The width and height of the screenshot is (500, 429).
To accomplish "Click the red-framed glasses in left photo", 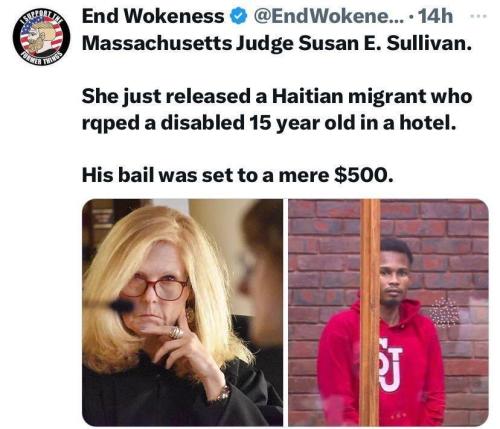I will tap(155, 287).
